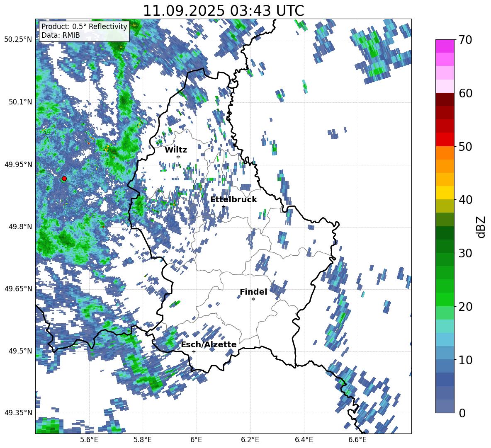Click the longitude label 6.4°E
Image resolution: width=491 pixels, height=448 pixels.
pos(304,440)
